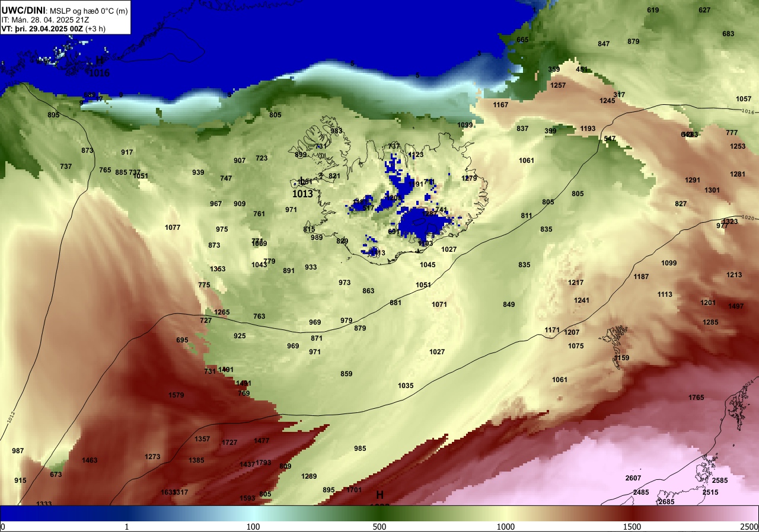The height and width of the screenshot is (532, 759).
Task: Click the 100 tick label on the colour scale
Action: point(253,527)
